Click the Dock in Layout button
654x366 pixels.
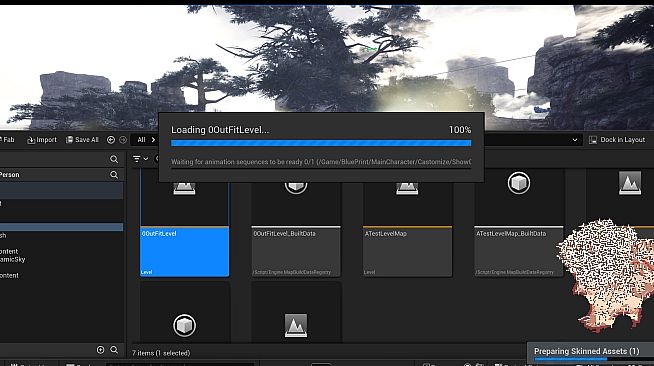617,140
